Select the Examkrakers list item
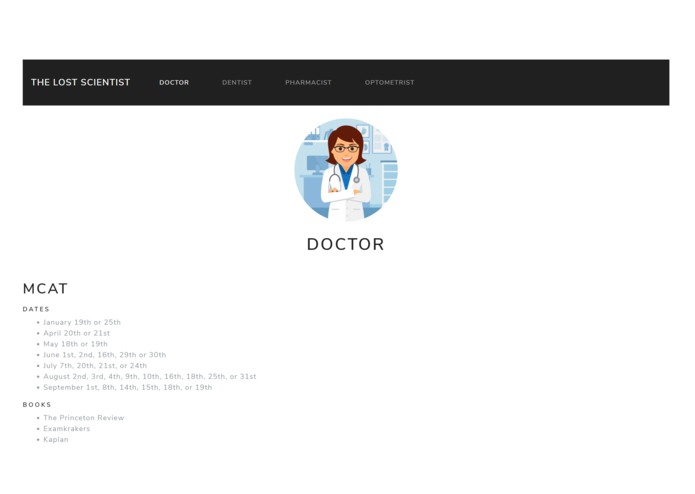This screenshot has width=695, height=494. 66,429
